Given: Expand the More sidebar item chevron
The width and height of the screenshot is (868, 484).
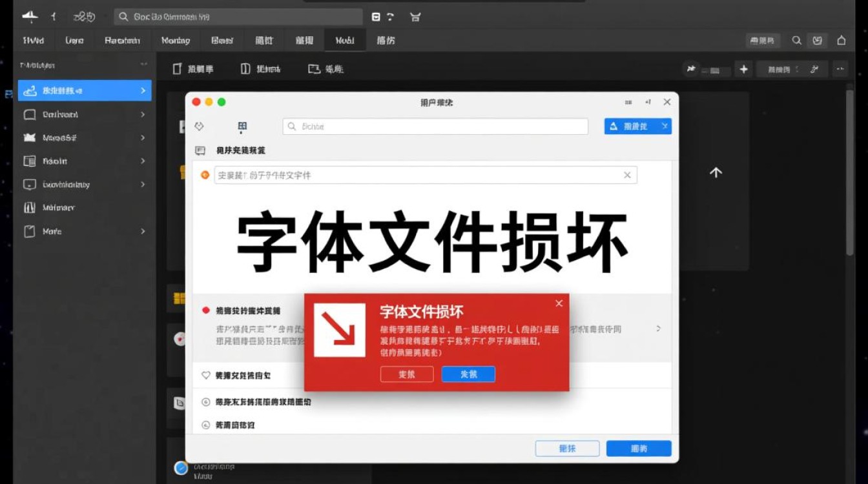Looking at the screenshot, I should (143, 231).
